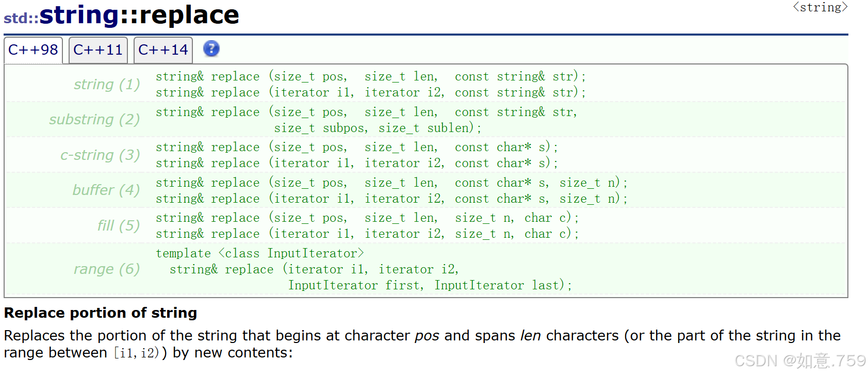Click the italic 'pos' parameter in the description
This screenshot has height=376, width=868.
point(427,336)
